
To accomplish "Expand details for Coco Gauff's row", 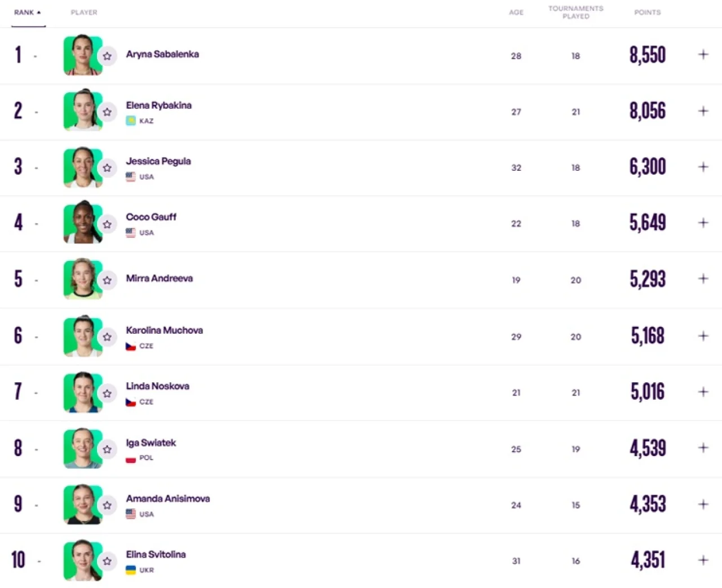I will click(x=703, y=223).
